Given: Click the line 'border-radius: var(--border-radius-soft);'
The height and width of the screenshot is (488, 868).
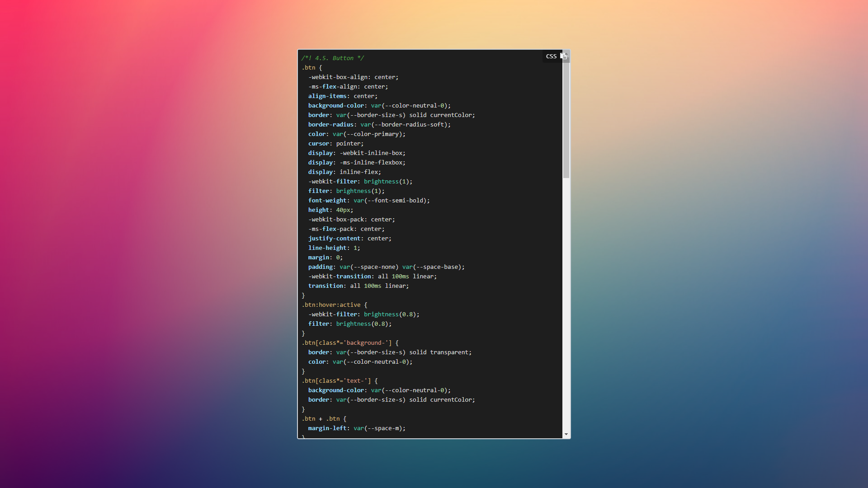Looking at the screenshot, I should coord(379,125).
